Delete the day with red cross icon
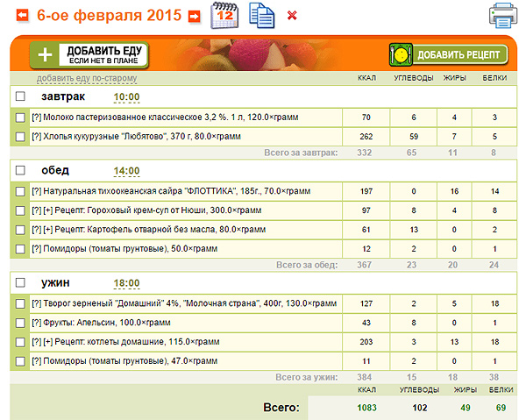 click(x=292, y=16)
